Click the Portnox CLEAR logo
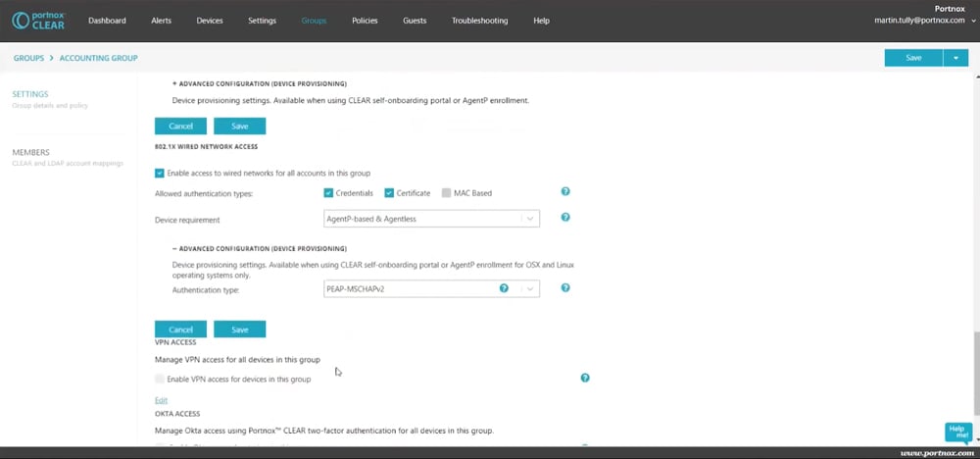Screen dimensions: 980x459 coord(39,20)
